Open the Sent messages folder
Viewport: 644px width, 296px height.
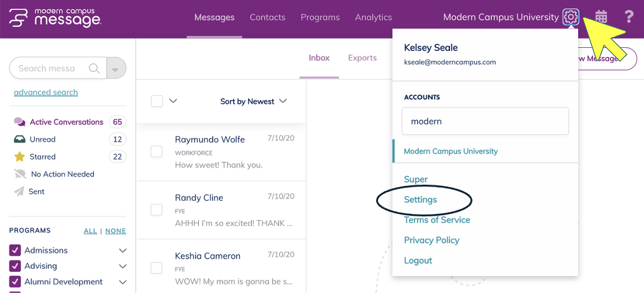(36, 192)
